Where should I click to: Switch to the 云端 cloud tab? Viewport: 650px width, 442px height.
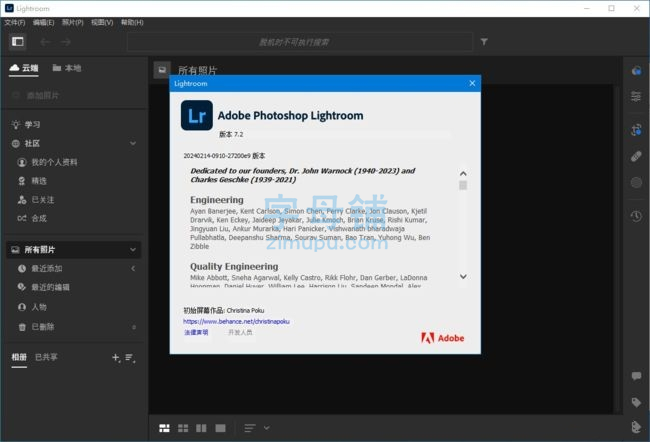pos(24,68)
